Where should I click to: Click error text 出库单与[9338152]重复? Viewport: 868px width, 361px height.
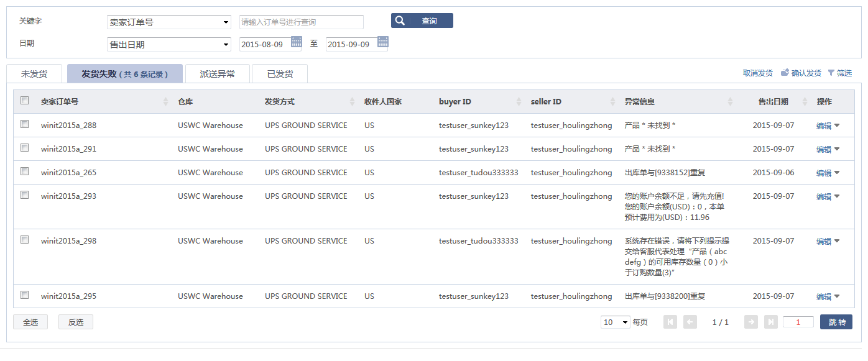coord(665,173)
